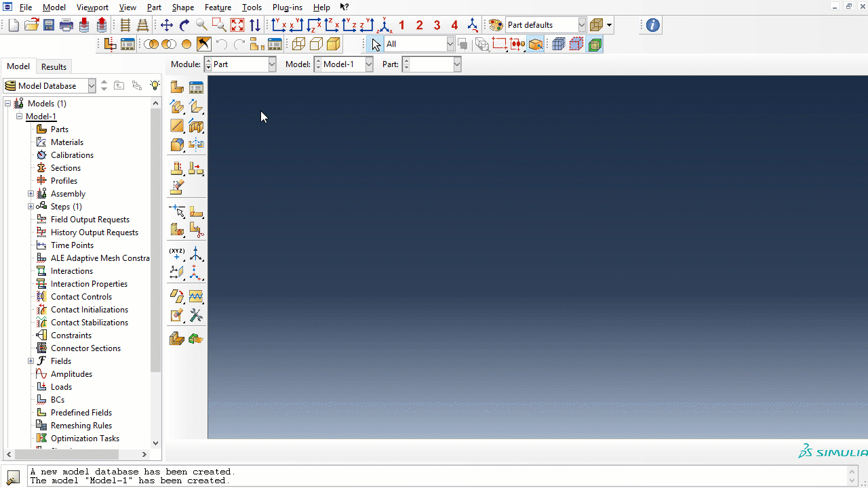The width and height of the screenshot is (868, 488).
Task: Select Interaction Properties in the model tree
Action: point(89,284)
